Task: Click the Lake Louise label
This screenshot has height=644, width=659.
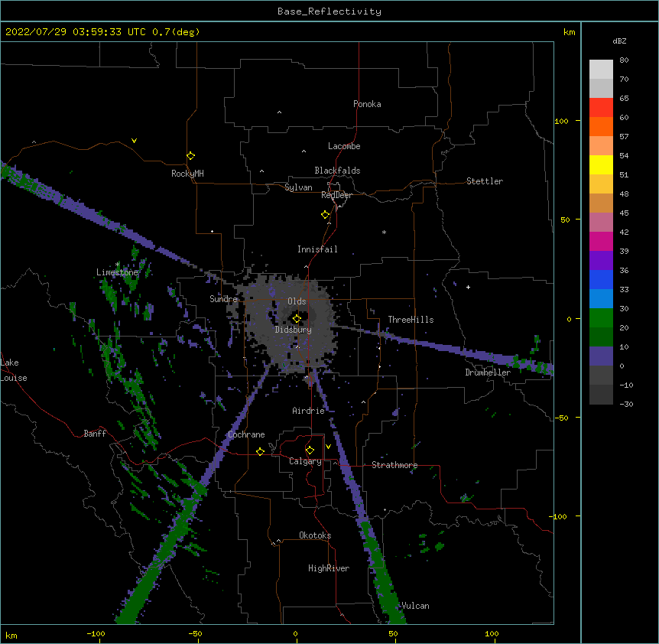Action: click(14, 370)
